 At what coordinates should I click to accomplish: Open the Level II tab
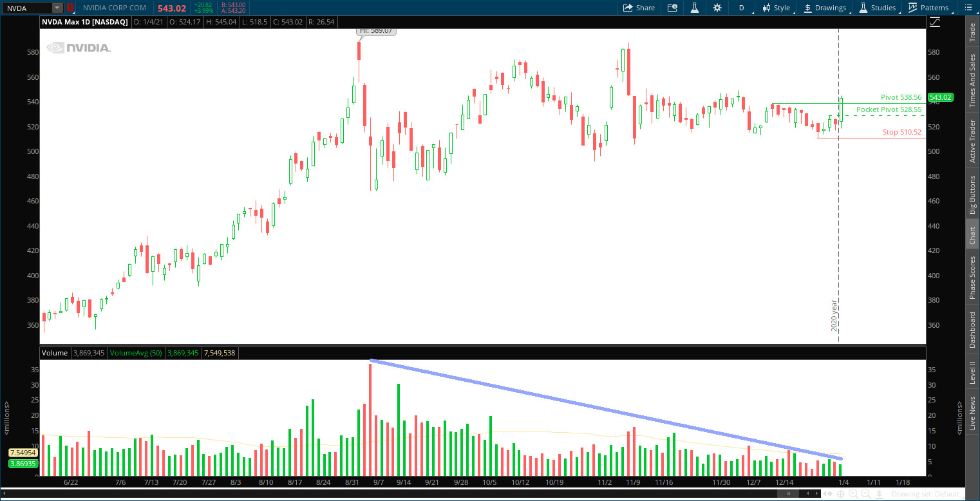pyautogui.click(x=972, y=373)
